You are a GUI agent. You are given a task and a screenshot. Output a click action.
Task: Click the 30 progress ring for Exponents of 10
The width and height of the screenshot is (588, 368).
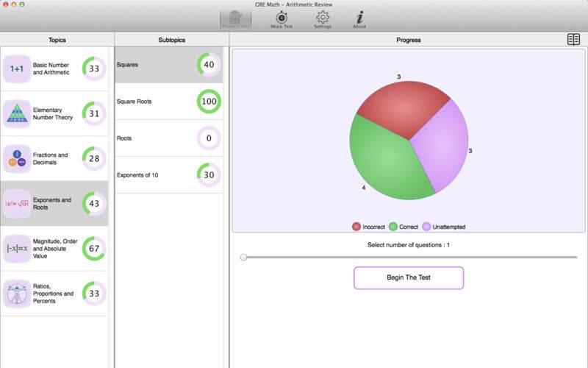(x=209, y=175)
